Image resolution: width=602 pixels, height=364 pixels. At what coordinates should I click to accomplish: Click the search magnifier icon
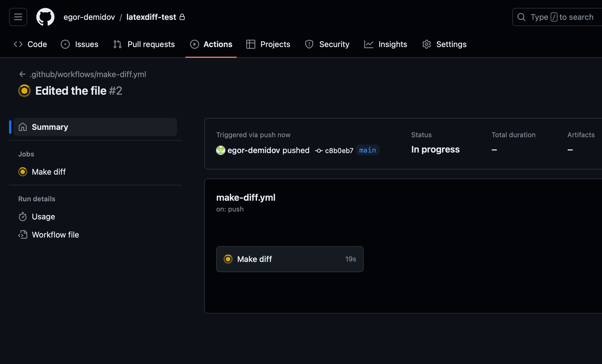point(521,17)
